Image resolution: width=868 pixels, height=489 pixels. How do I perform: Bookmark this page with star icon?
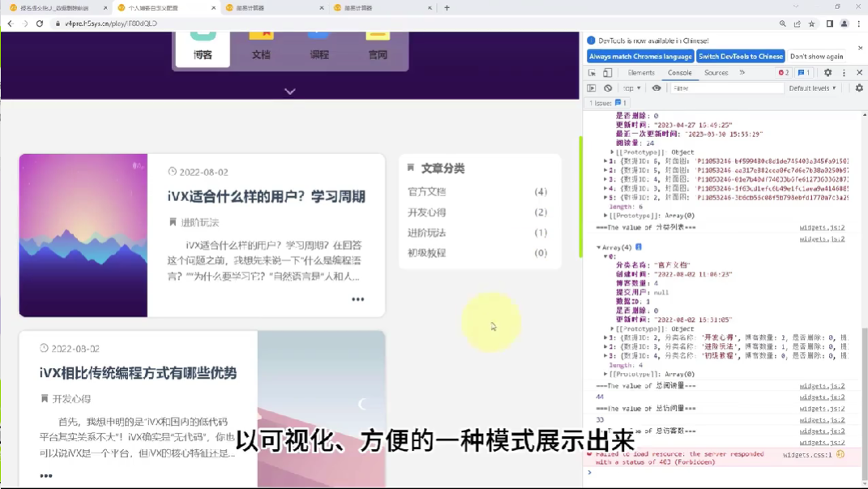click(811, 24)
